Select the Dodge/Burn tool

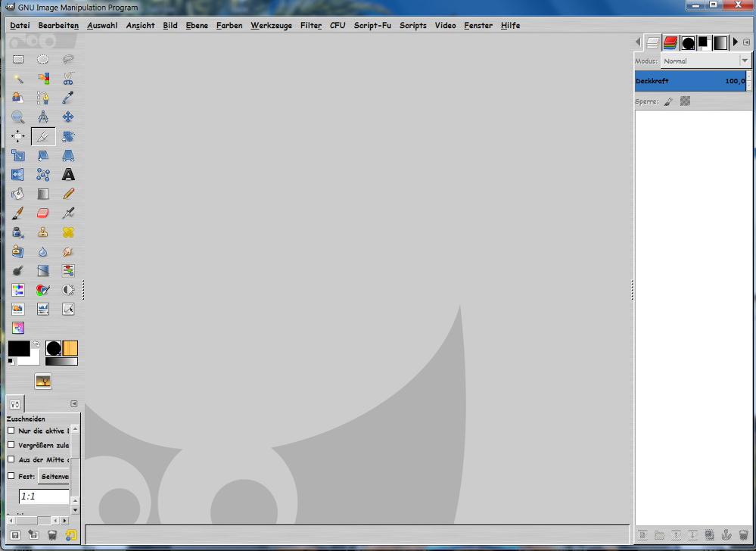[x=18, y=271]
